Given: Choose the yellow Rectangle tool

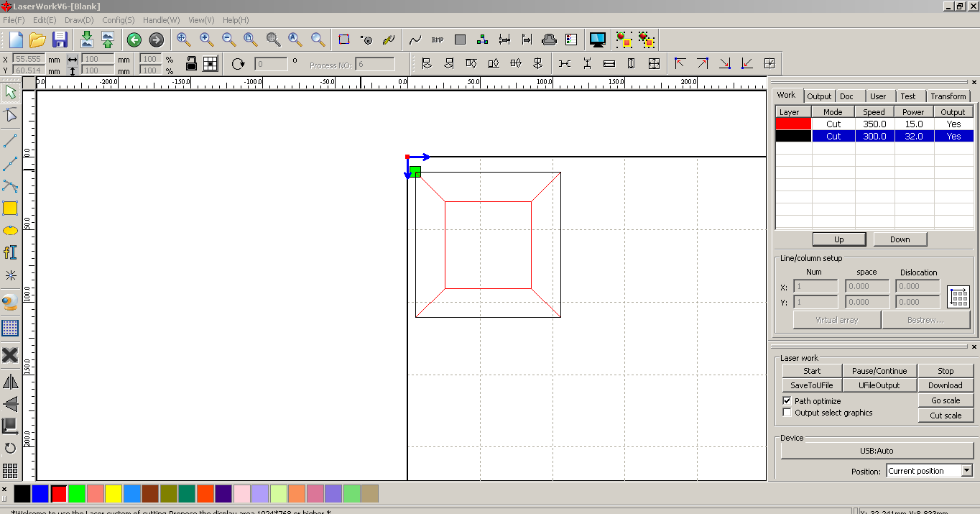Looking at the screenshot, I should (10, 208).
